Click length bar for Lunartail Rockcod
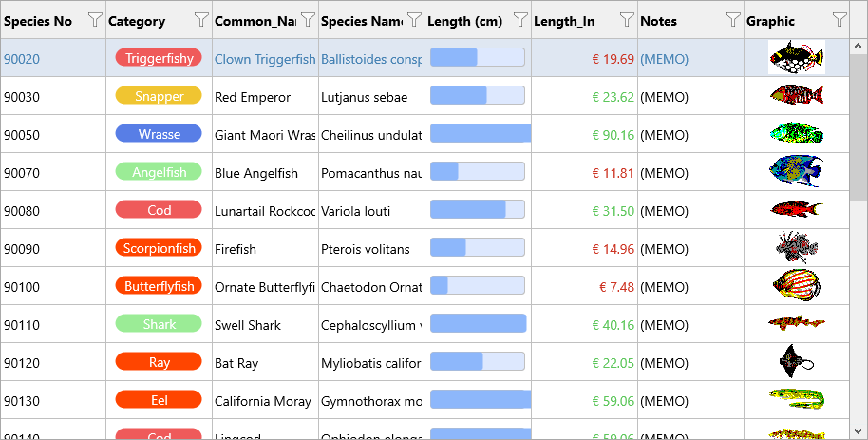Viewport: 868px width, 440px height. 477,209
